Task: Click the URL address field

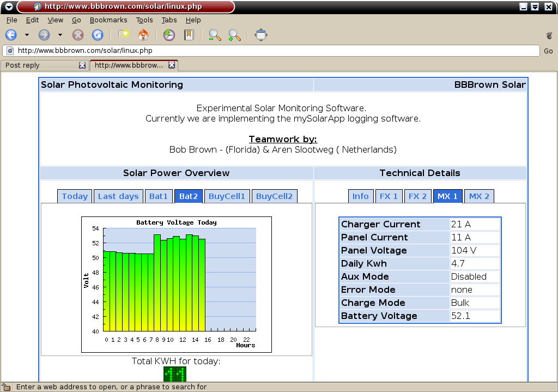Action: point(272,51)
